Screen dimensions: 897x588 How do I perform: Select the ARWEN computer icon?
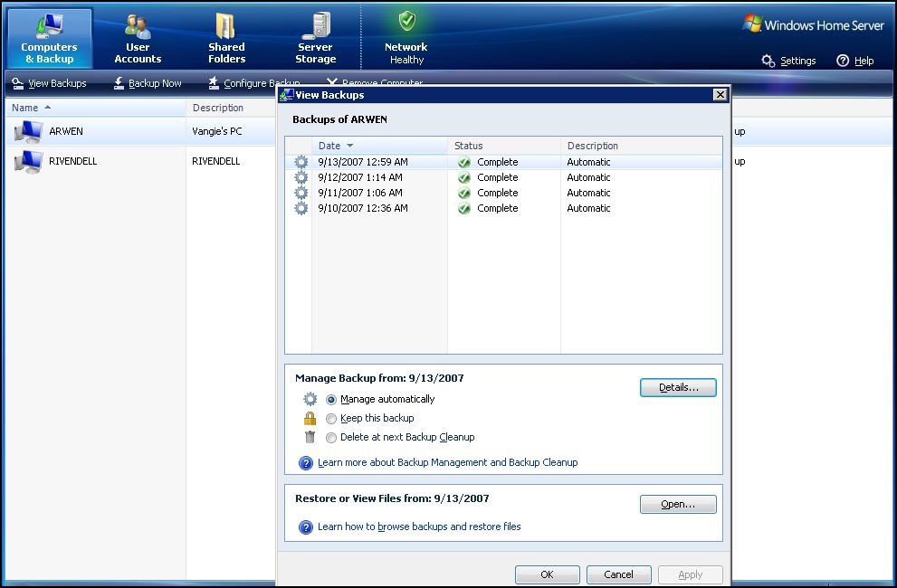[x=28, y=132]
